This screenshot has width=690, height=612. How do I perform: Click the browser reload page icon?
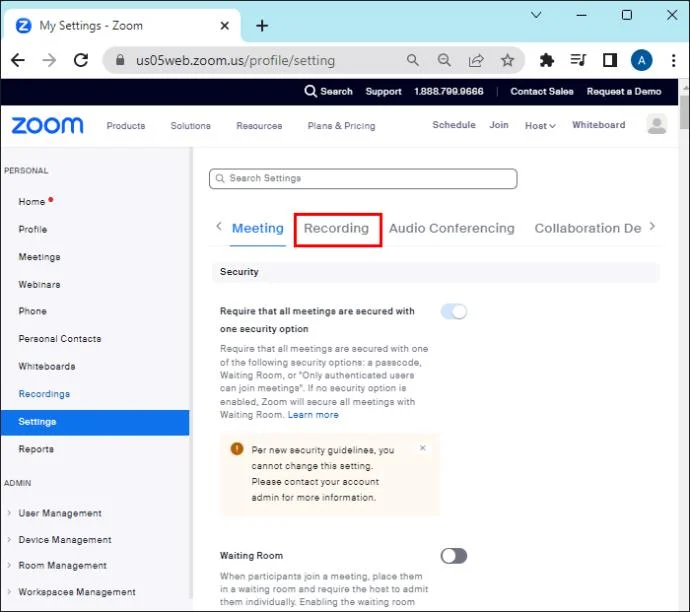point(81,60)
